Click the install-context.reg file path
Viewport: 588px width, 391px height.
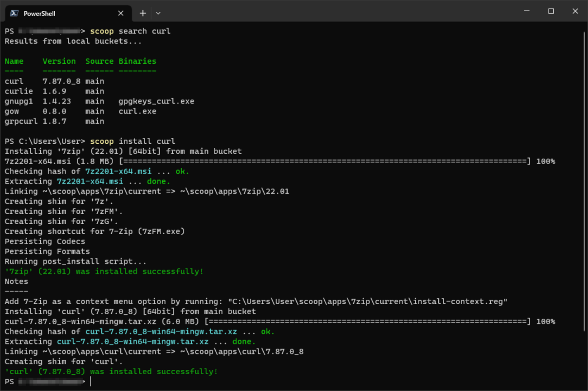point(367,301)
